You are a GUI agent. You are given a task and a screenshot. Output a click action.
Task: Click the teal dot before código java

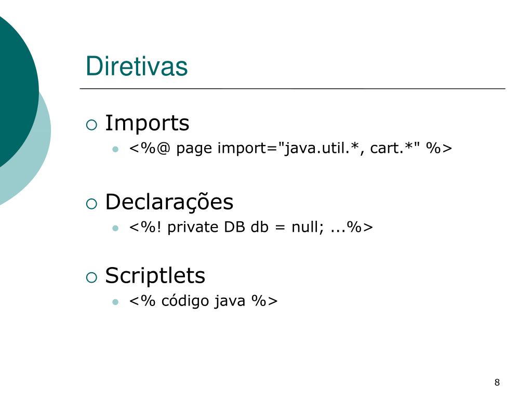(x=115, y=302)
